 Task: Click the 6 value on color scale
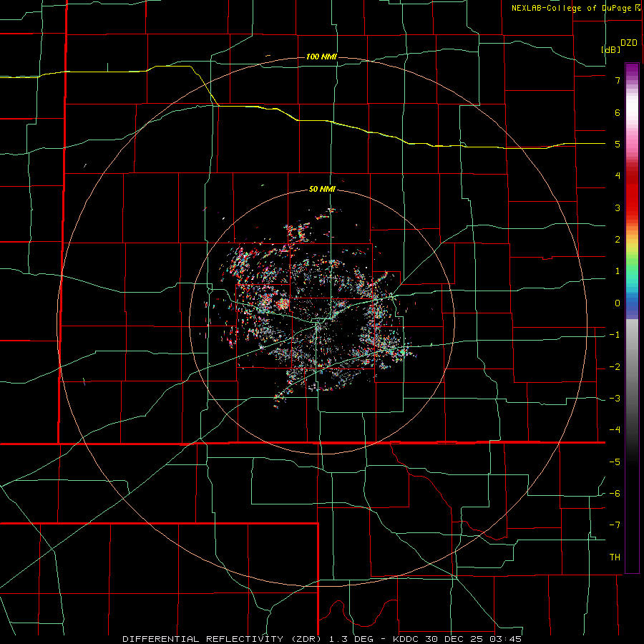tap(618, 112)
